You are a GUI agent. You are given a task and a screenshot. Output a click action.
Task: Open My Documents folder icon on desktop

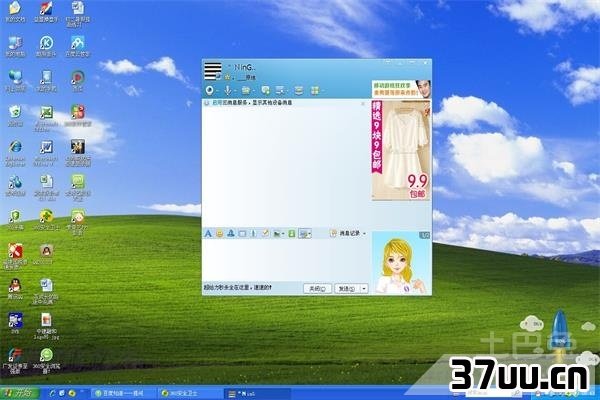point(15,11)
